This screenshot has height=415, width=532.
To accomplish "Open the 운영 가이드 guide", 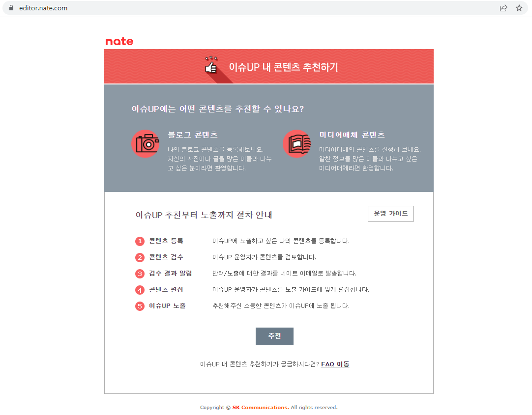I will [390, 213].
